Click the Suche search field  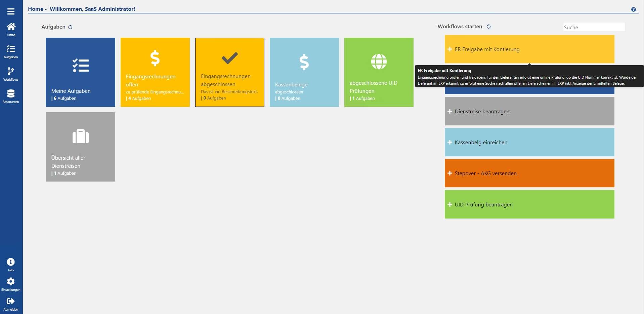594,27
